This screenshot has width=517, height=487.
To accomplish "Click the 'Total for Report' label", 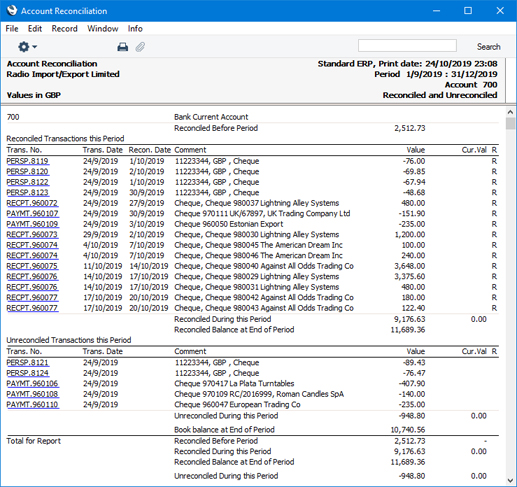I will point(34,441).
